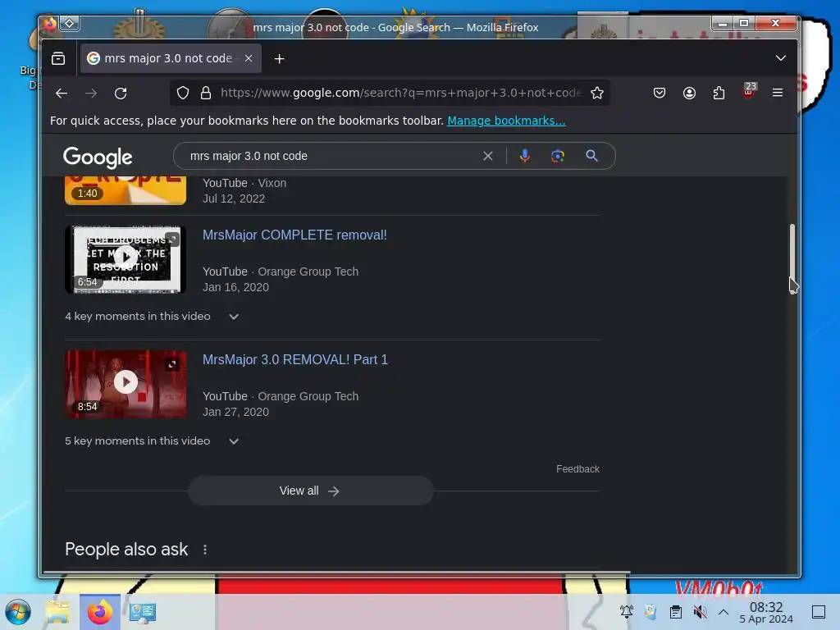Open People also ask three-dot menu
The image size is (840, 630).
coord(204,550)
